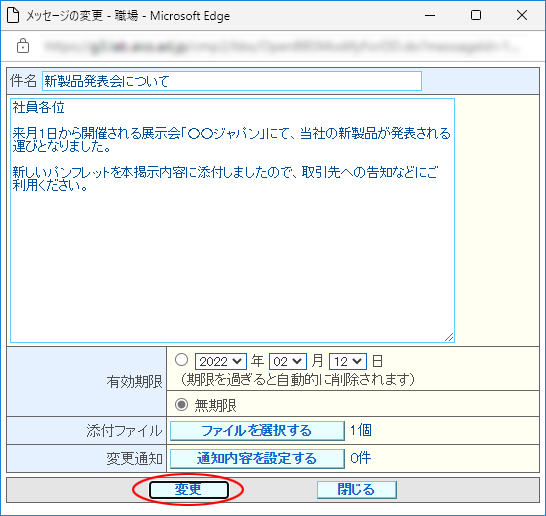This screenshot has height=516, width=546.
Task: Click the lock icon beside the address bar
Action: (23, 46)
